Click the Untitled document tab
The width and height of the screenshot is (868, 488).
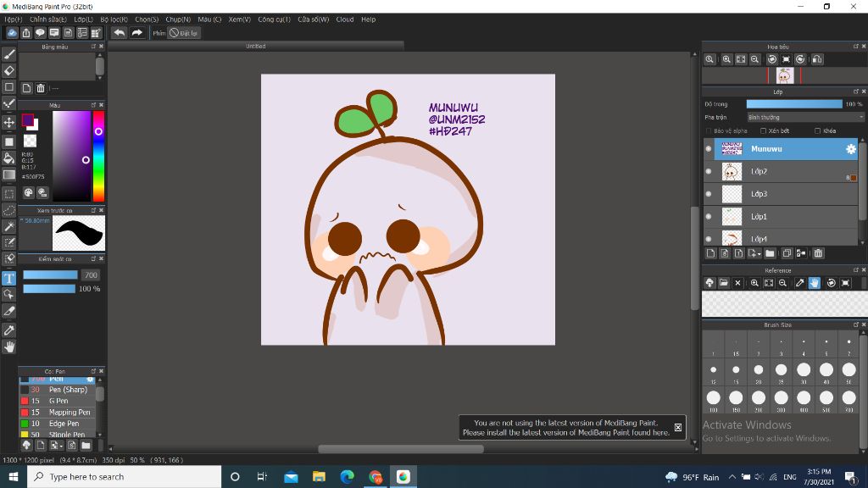[256, 47]
